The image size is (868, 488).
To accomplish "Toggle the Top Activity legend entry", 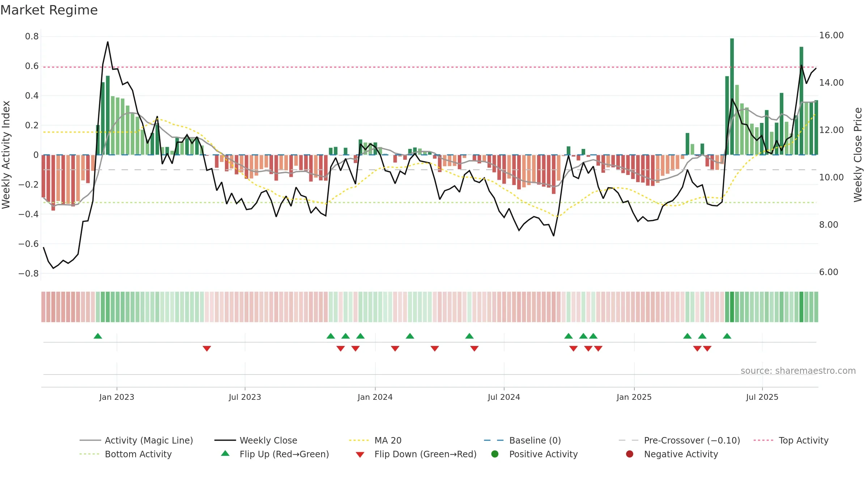I will point(791,440).
